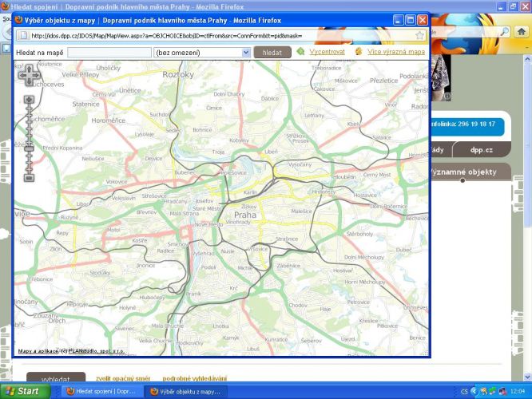Click the 'podrobné vyhledávání' link
This screenshot has width=532, height=399.
click(195, 378)
